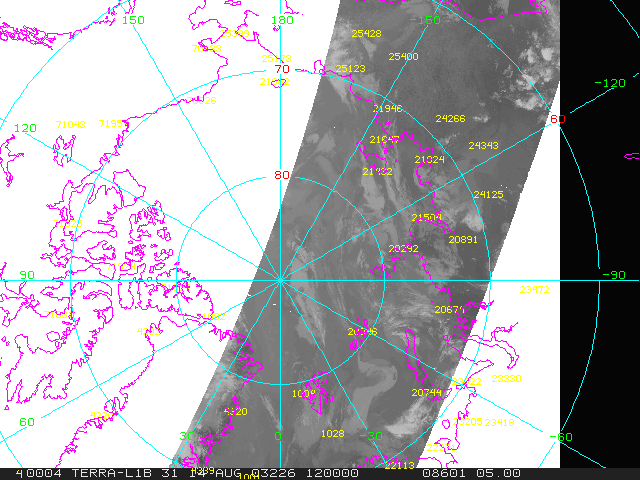Select station number 20744

pyautogui.click(x=426, y=393)
